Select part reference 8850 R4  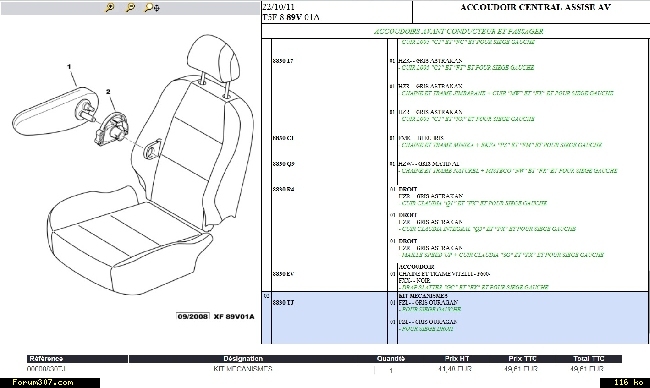[284, 189]
